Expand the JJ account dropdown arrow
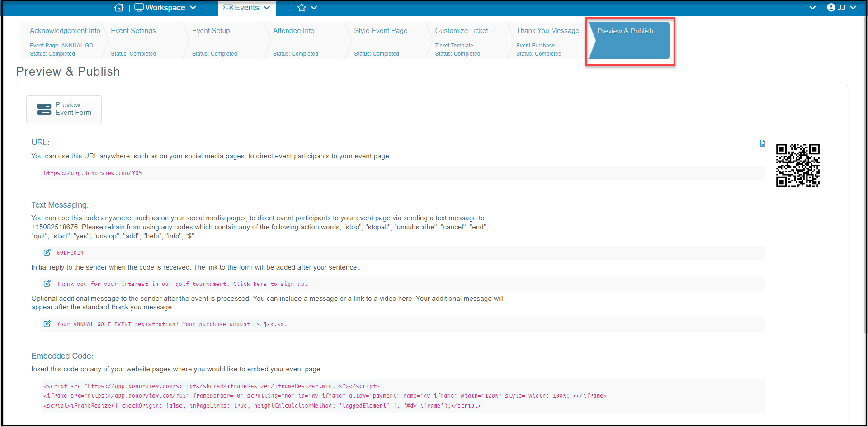The height and width of the screenshot is (427, 868). click(x=853, y=8)
